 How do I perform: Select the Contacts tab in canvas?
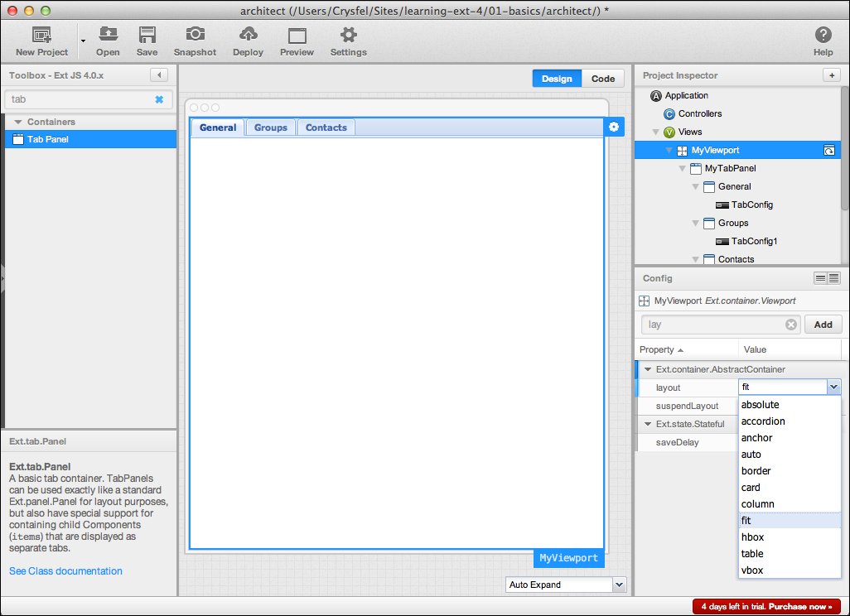tap(326, 128)
